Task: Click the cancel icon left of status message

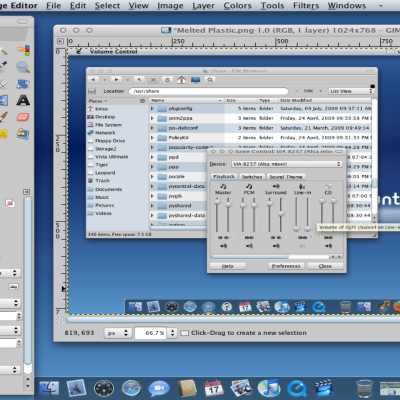Action: [184, 333]
